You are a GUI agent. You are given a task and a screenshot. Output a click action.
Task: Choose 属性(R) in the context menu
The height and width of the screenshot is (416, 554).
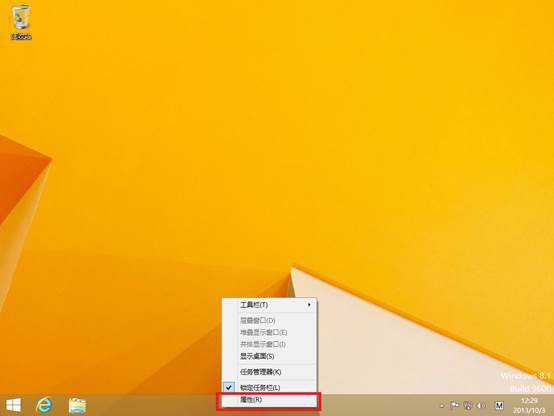click(x=269, y=400)
